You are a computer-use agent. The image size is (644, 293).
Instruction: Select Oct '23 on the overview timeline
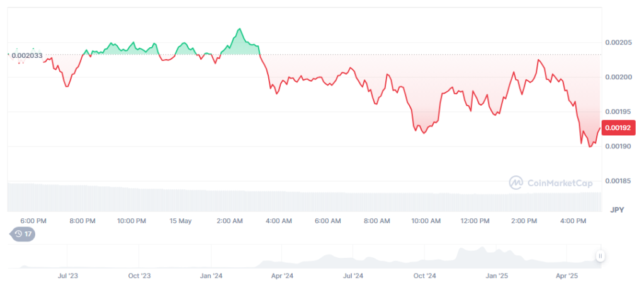pos(139,276)
